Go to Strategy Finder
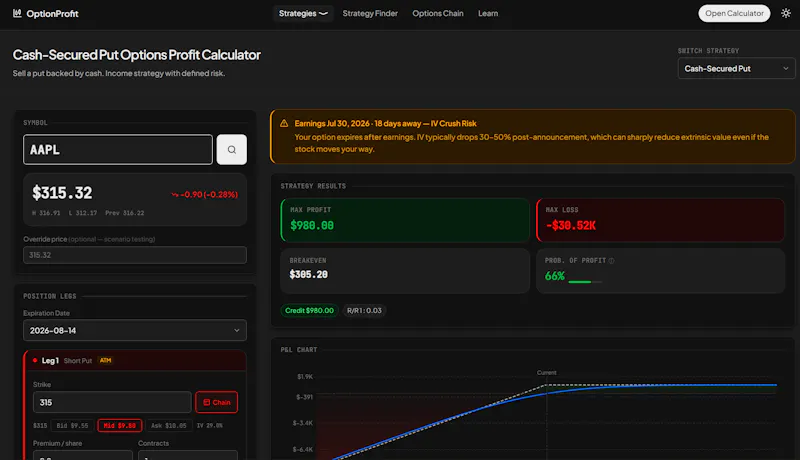Viewport: 800px width, 460px height. click(x=370, y=13)
